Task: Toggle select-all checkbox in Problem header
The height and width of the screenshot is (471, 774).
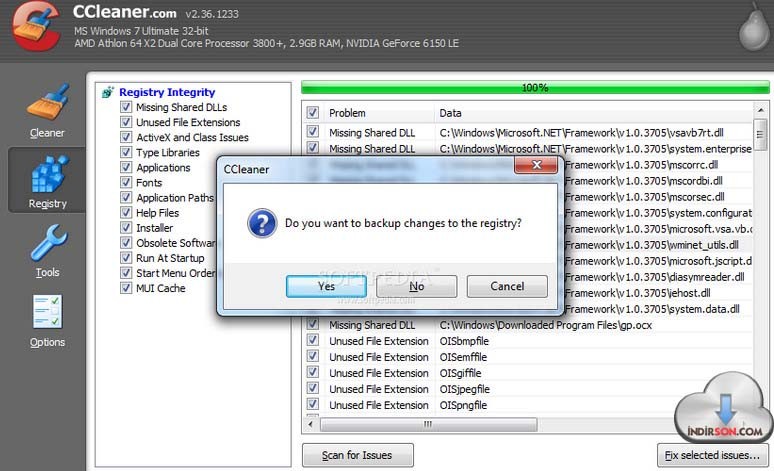Action: (x=312, y=113)
